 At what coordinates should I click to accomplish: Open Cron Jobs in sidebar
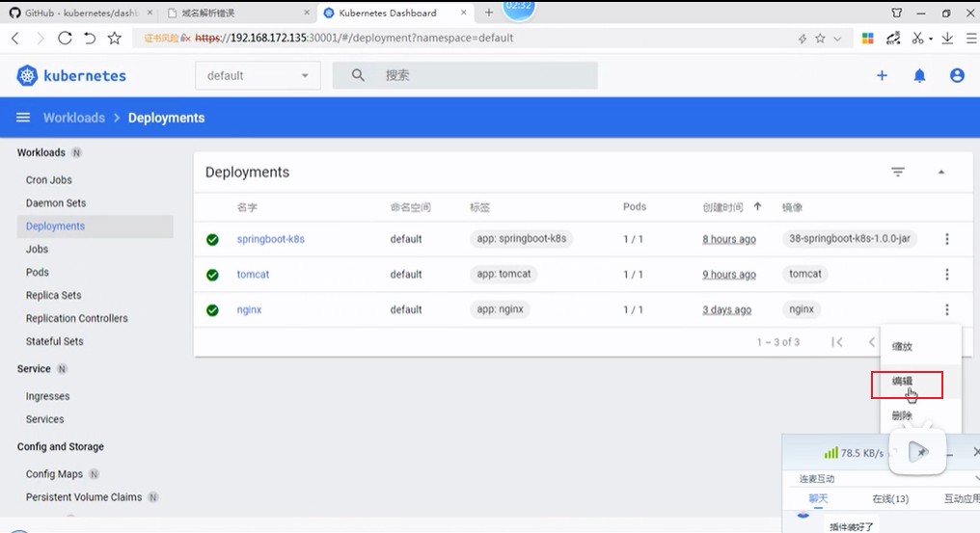click(49, 180)
